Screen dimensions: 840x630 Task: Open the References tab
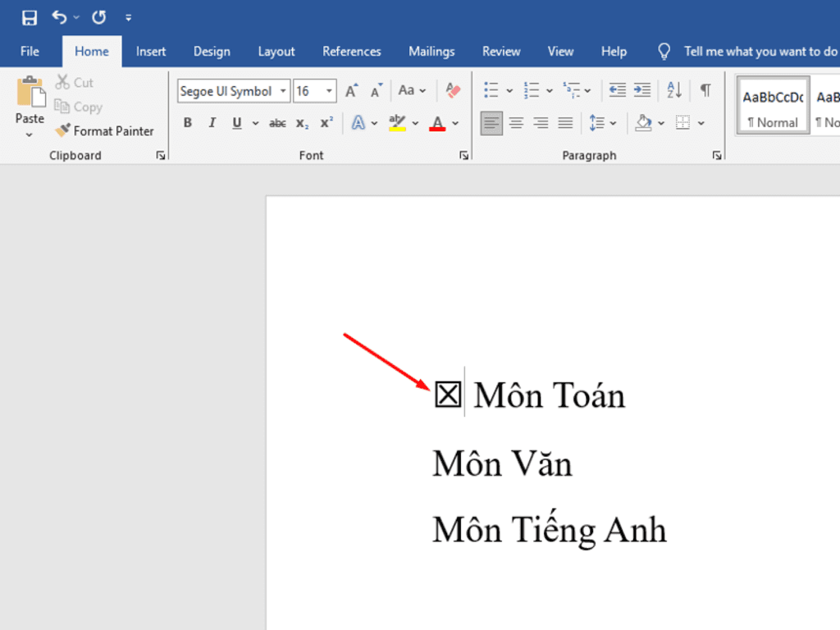[x=351, y=51]
